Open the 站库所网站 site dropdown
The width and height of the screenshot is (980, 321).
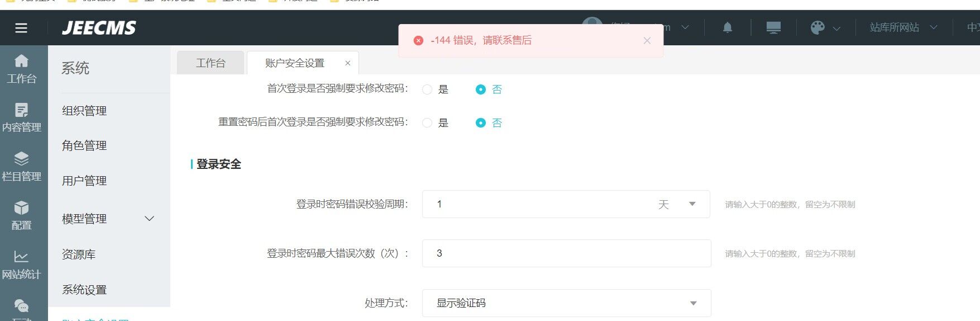click(x=903, y=27)
